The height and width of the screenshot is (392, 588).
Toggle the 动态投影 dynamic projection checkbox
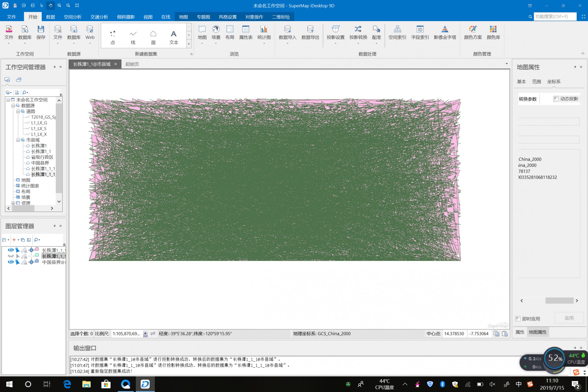pyautogui.click(x=556, y=98)
